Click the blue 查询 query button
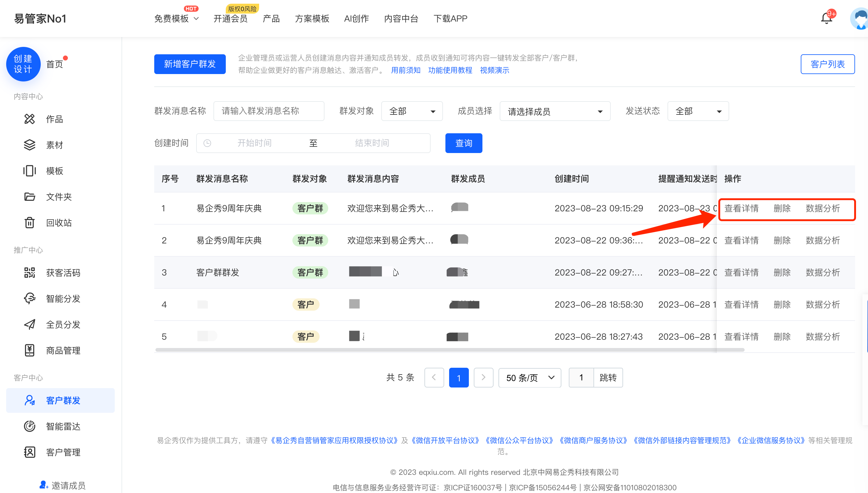The height and width of the screenshot is (493, 868). 463,143
